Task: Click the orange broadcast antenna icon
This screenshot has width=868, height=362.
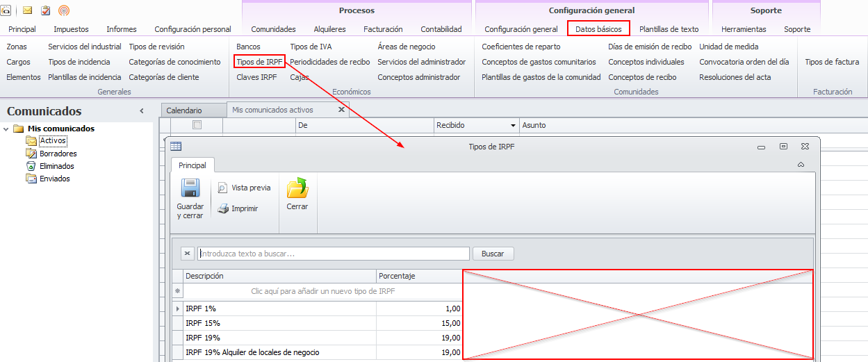Action: click(64, 10)
